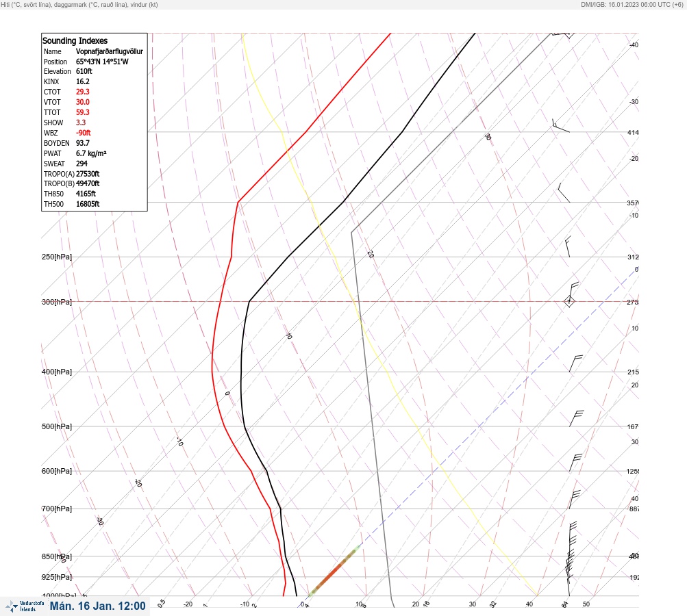Click the BOYDEN value 93.7
This screenshot has width=687, height=616.
coord(83,143)
